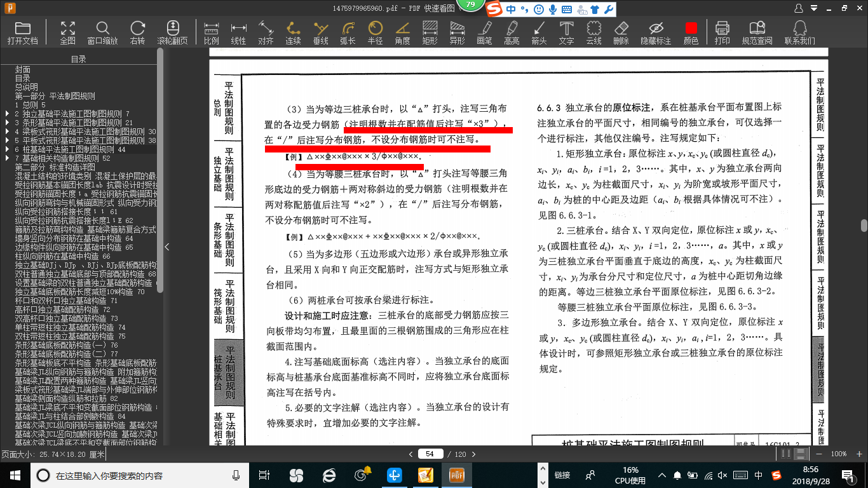The height and width of the screenshot is (488, 868).
Task: Click the page number field showing 54
Action: click(430, 454)
